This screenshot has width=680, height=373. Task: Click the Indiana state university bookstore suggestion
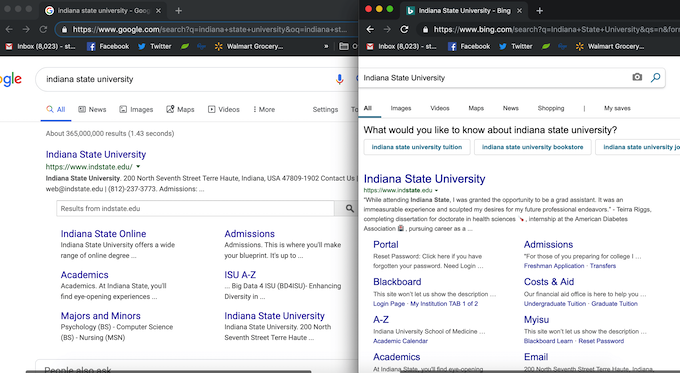click(x=533, y=147)
